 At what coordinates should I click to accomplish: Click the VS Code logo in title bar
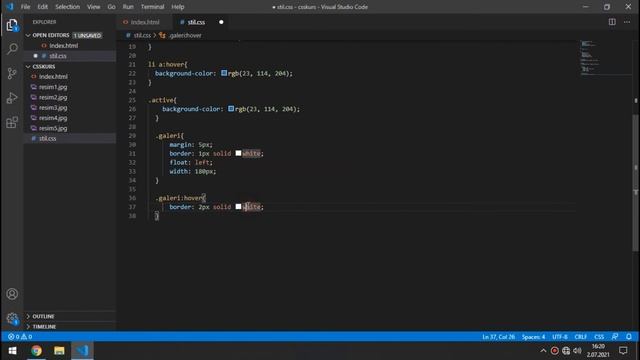coord(10,7)
